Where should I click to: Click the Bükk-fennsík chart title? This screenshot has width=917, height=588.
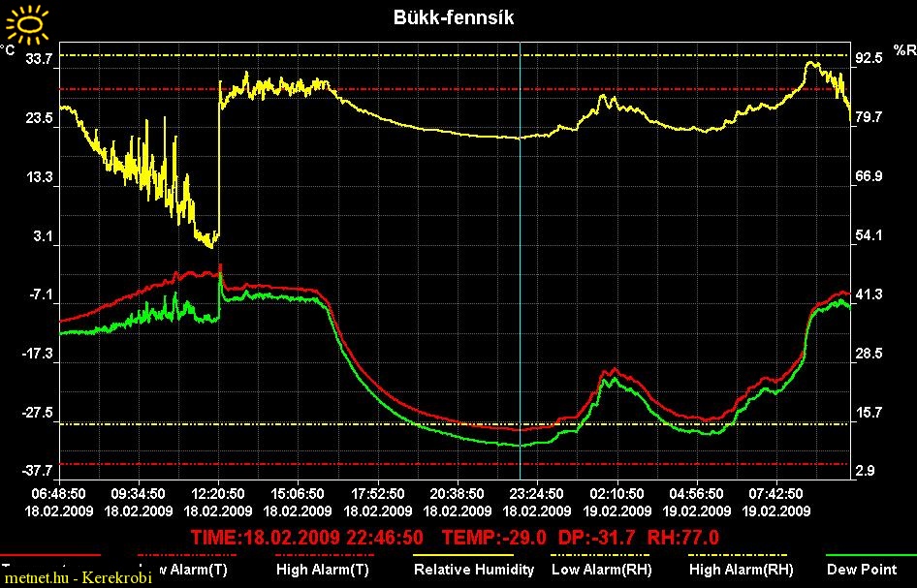coord(454,17)
